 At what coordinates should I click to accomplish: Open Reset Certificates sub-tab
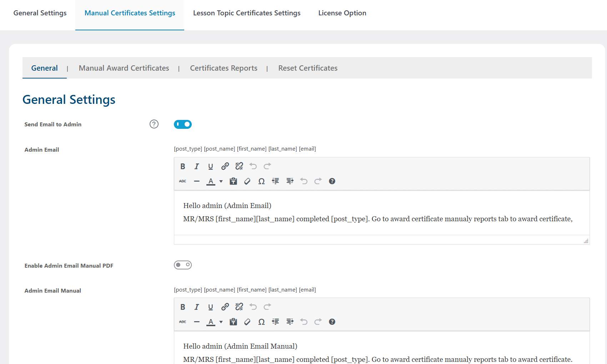tap(308, 68)
